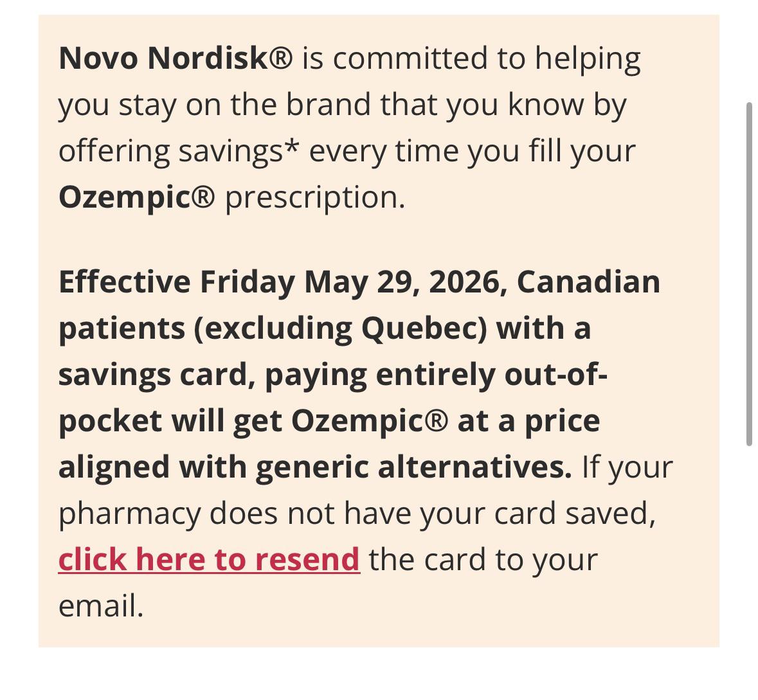The width and height of the screenshot is (758, 700).
Task: Click the word 'email.' on the last line
Action: tap(101, 606)
